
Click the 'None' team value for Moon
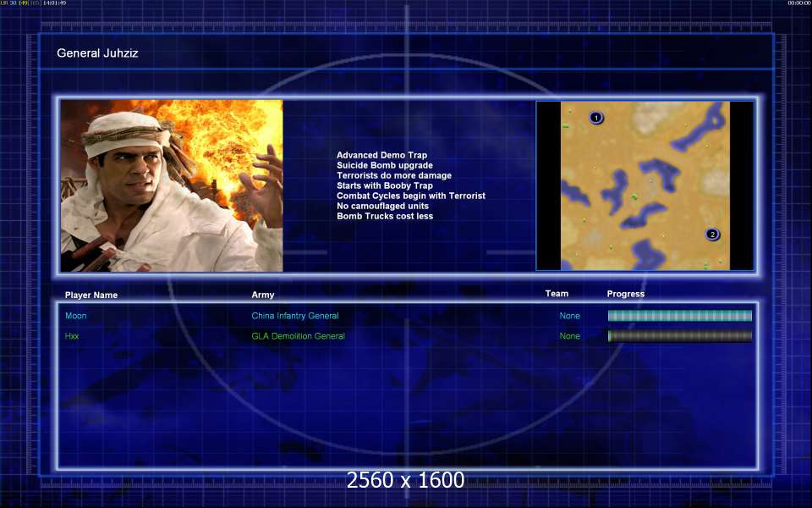click(x=569, y=316)
